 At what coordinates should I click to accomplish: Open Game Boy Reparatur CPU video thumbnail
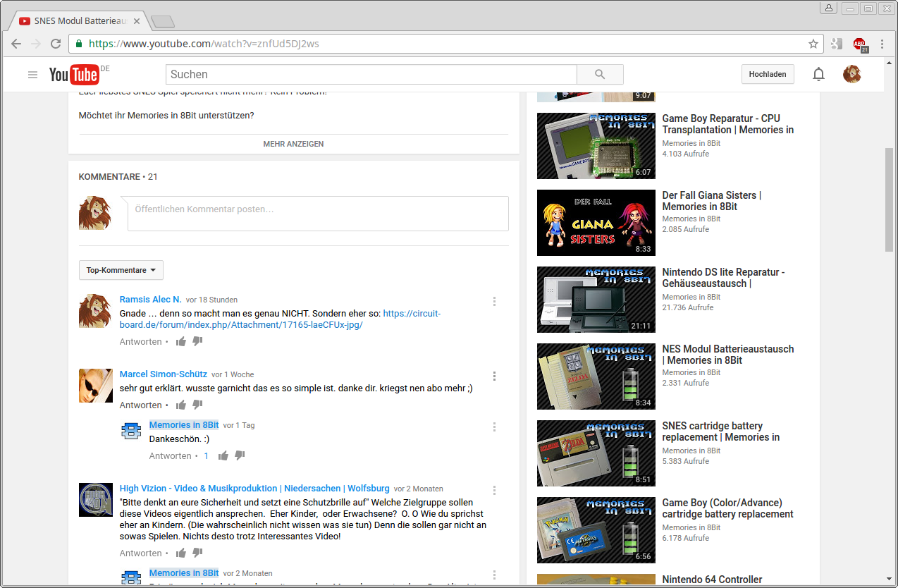(596, 146)
